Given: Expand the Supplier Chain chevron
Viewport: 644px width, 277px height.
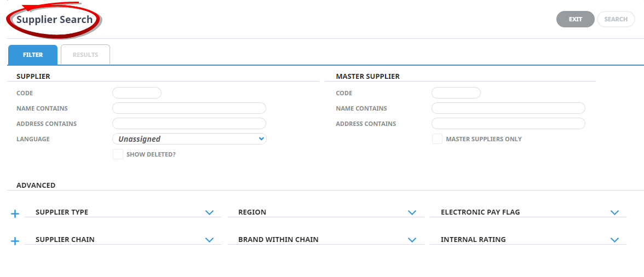Looking at the screenshot, I should point(209,240).
